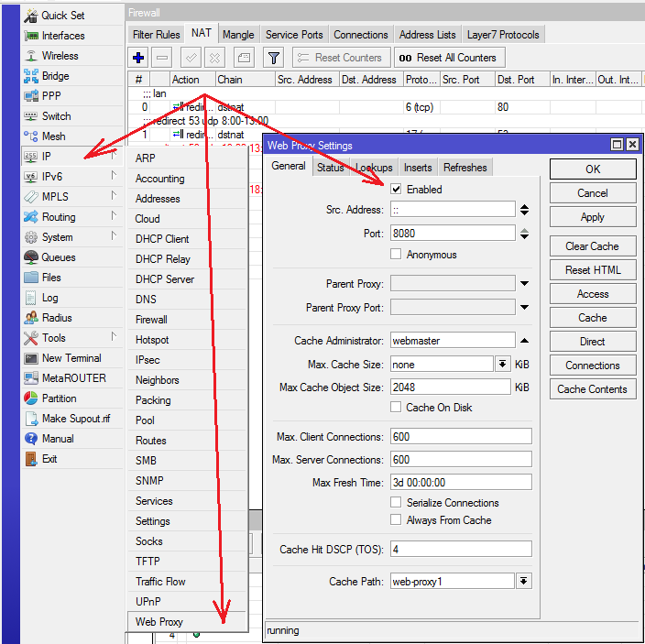This screenshot has height=644, width=645.
Task: Open the Max. Cache Size dropdown
Action: [x=502, y=364]
